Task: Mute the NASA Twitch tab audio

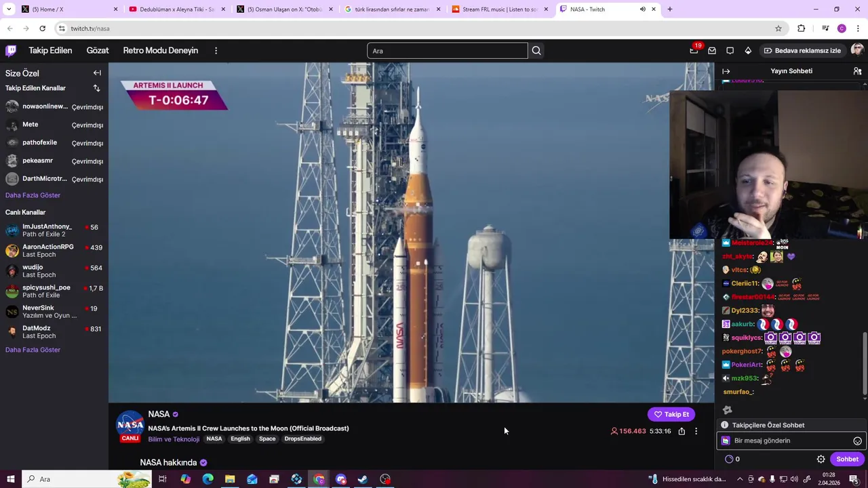Action: [642, 9]
